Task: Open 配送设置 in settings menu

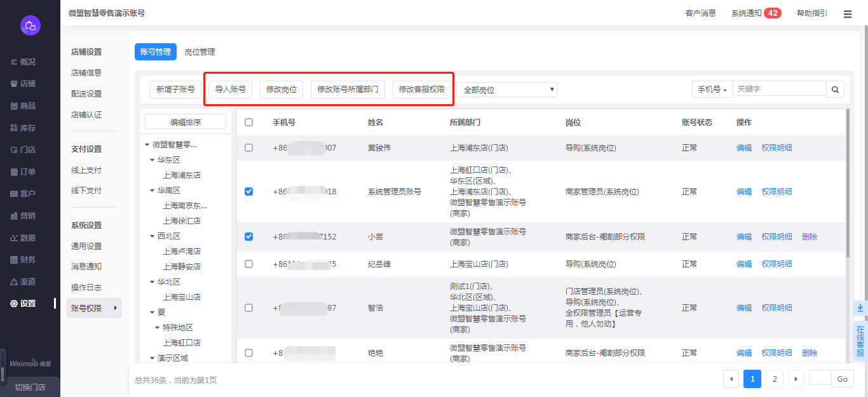Action: click(86, 93)
